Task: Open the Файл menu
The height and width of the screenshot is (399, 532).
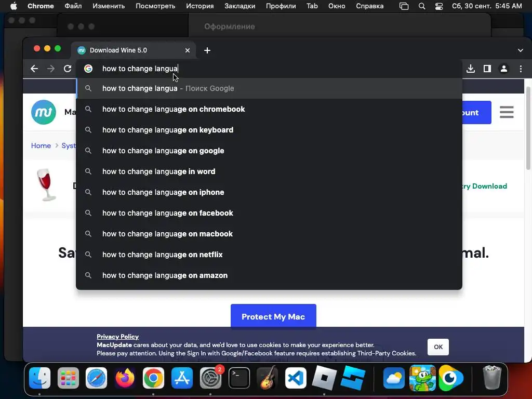Action: (x=73, y=6)
